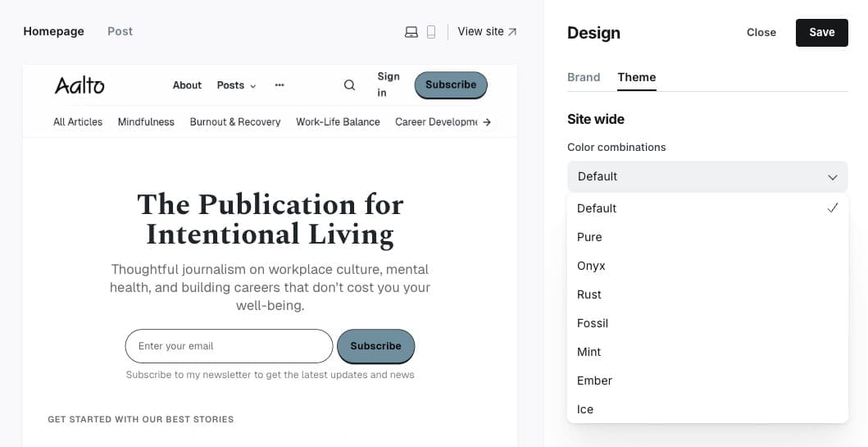Image resolution: width=868 pixels, height=447 pixels.
Task: Select the Ice color option
Action: pyautogui.click(x=585, y=409)
